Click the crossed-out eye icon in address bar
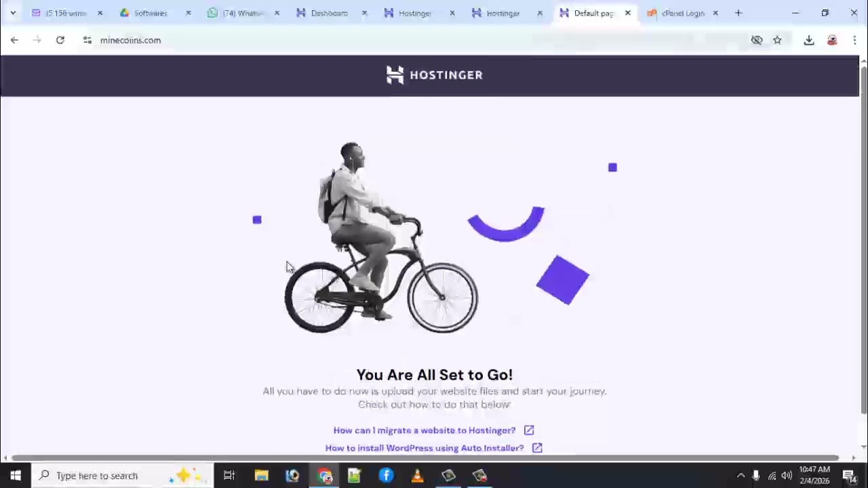Image resolution: width=868 pixels, height=488 pixels. tap(757, 40)
